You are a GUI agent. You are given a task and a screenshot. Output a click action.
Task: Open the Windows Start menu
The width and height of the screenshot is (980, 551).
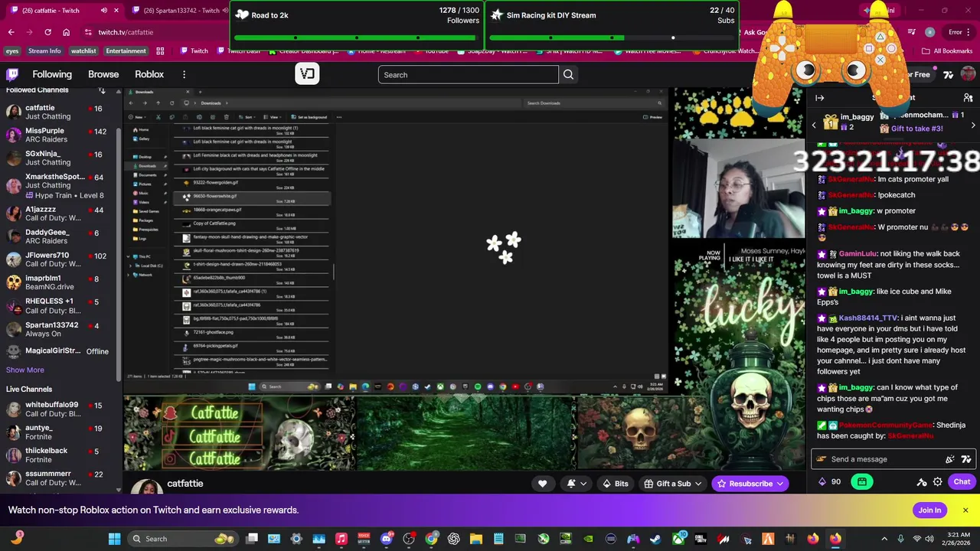[x=114, y=539]
